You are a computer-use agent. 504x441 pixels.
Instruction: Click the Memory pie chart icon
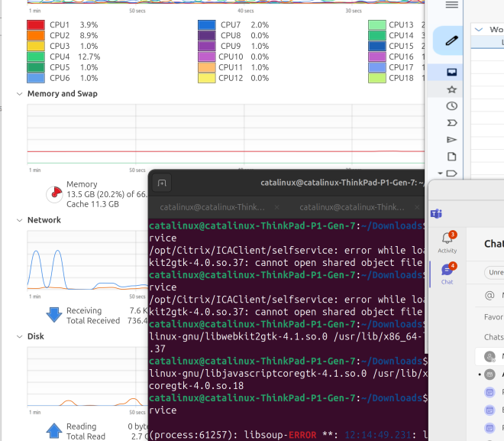(54, 194)
